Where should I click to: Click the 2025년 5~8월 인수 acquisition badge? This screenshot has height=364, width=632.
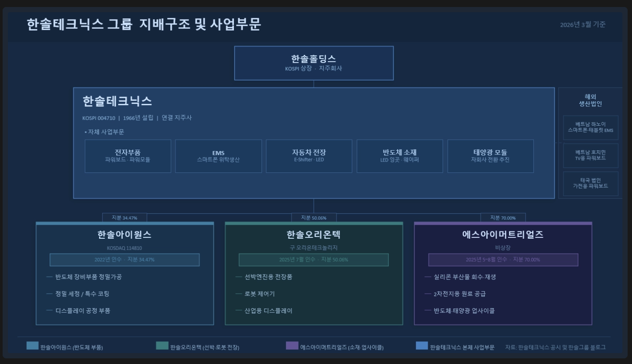coord(503,260)
